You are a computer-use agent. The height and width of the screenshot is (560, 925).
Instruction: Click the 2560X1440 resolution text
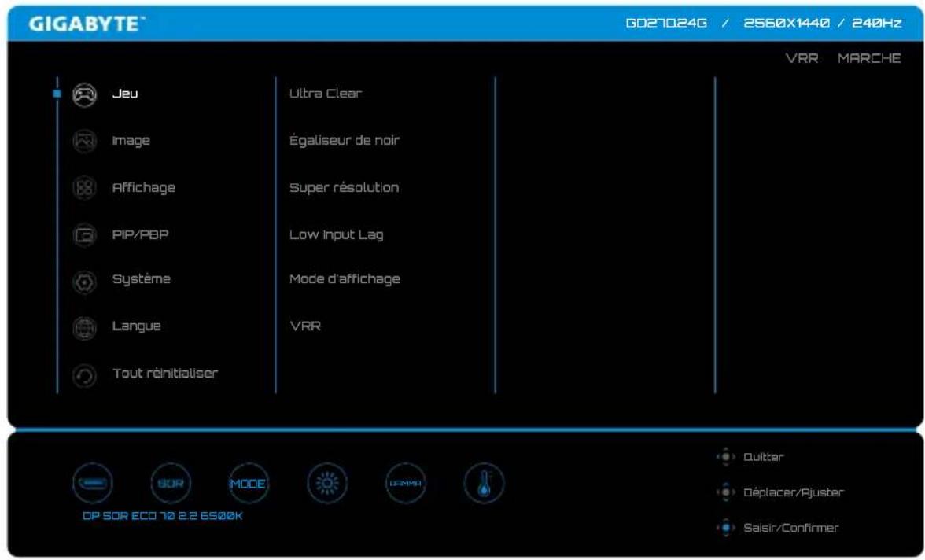[x=787, y=23]
